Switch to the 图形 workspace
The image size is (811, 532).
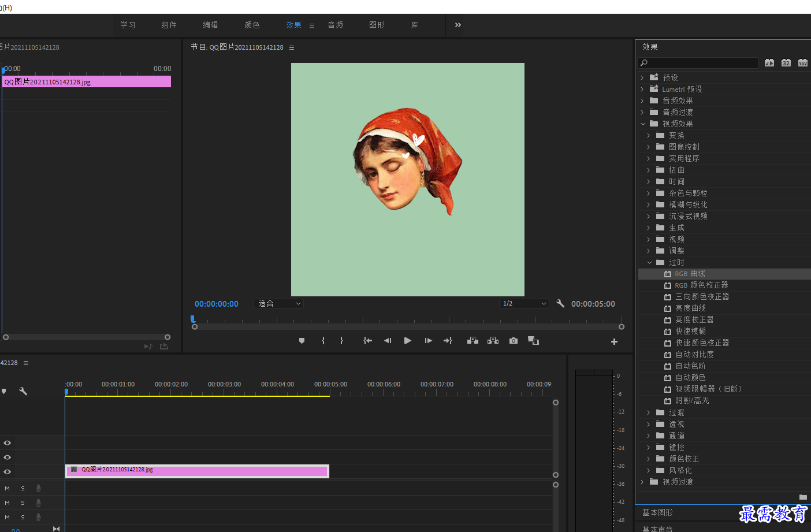(377, 25)
